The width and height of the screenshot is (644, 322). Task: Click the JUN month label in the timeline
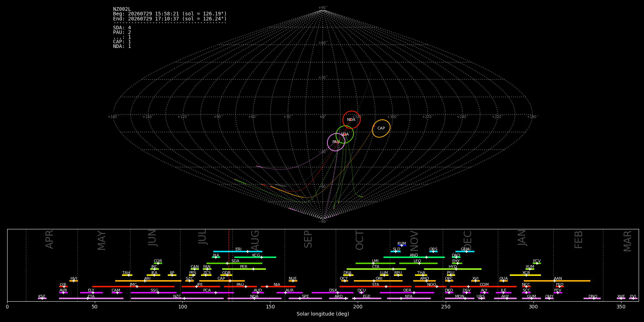[152, 238]
